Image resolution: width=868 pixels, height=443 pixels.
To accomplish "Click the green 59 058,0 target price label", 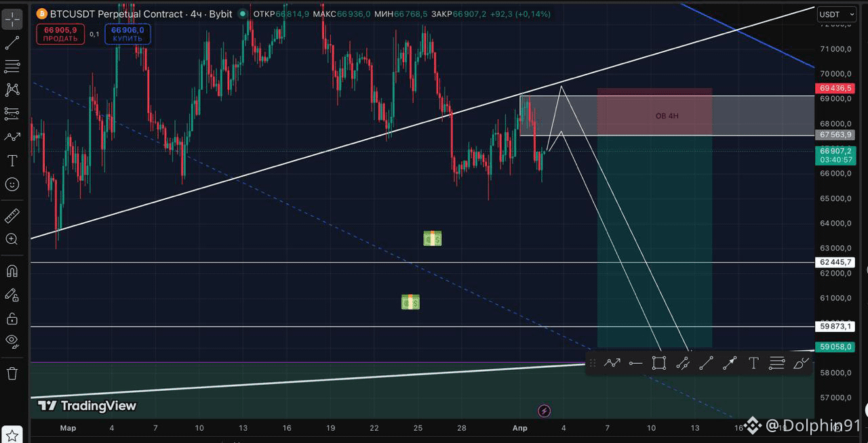I will 835,347.
